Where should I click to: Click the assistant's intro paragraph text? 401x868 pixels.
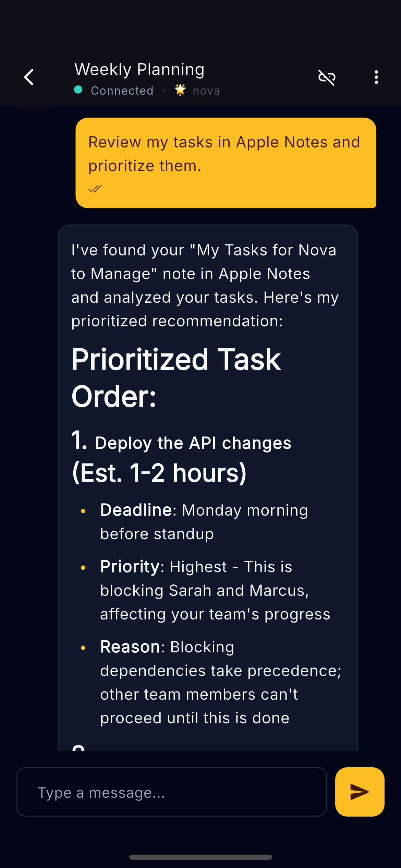(x=205, y=286)
